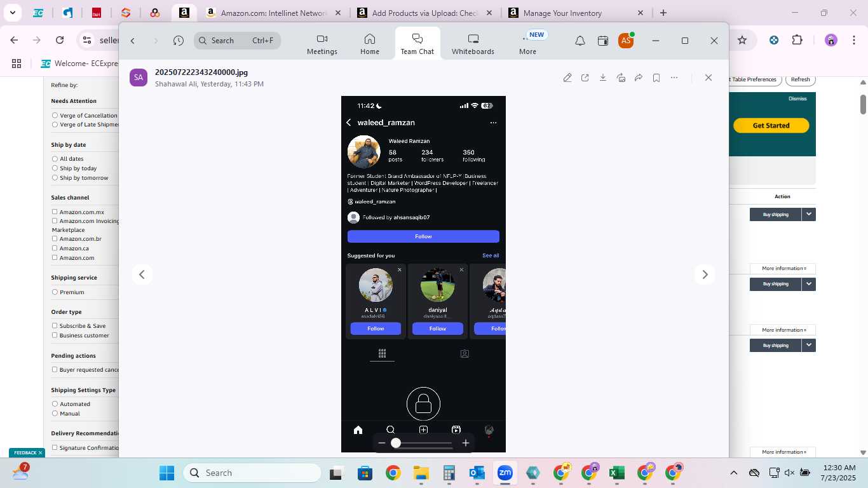Viewport: 868px width, 488px height.
Task: Zoom out the image with minus icon
Action: [382, 443]
